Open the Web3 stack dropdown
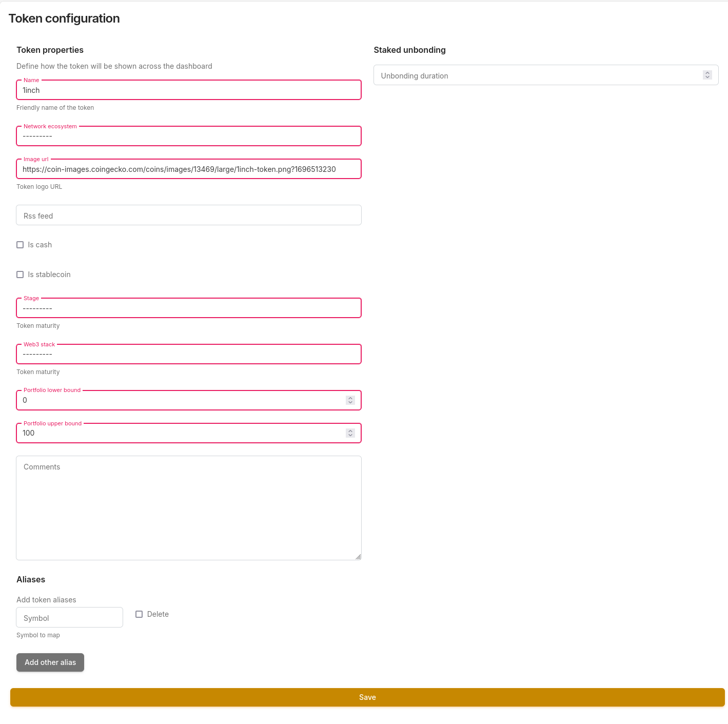This screenshot has width=728, height=724. [188, 355]
